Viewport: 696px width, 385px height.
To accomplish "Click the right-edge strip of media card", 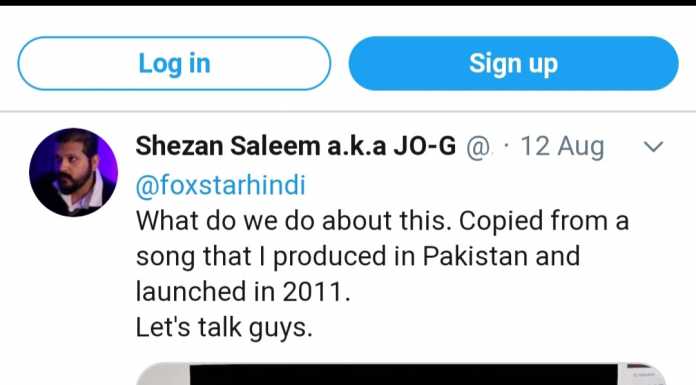I will (642, 374).
